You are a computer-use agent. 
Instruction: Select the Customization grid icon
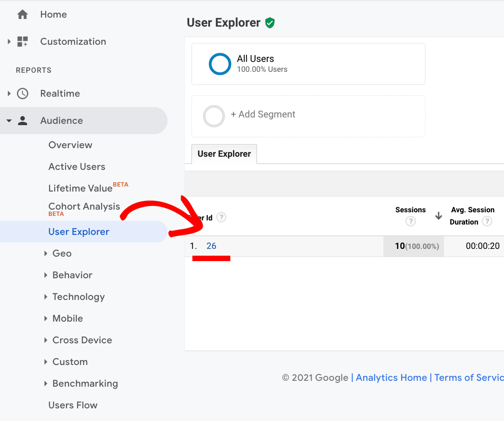click(22, 41)
